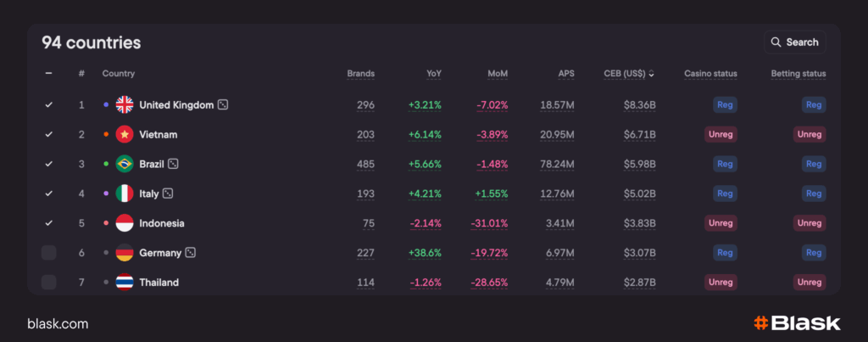
Task: Open the blask.com link
Action: point(58,324)
